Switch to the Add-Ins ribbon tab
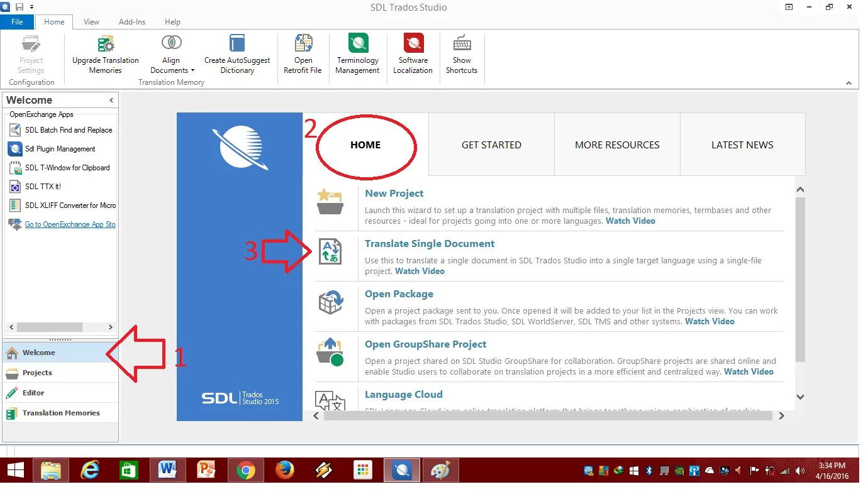 pos(132,21)
